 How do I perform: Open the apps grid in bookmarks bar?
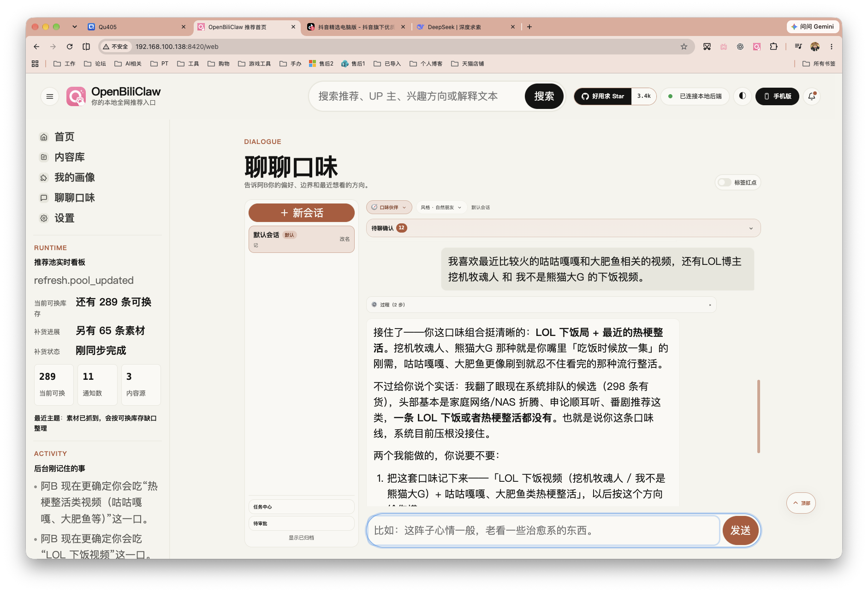[35, 64]
